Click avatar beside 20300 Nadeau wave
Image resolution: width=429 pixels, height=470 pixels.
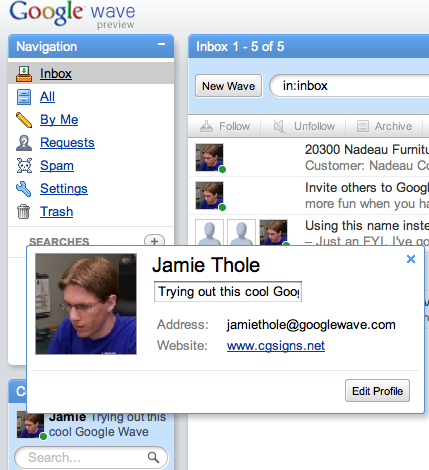(209, 157)
